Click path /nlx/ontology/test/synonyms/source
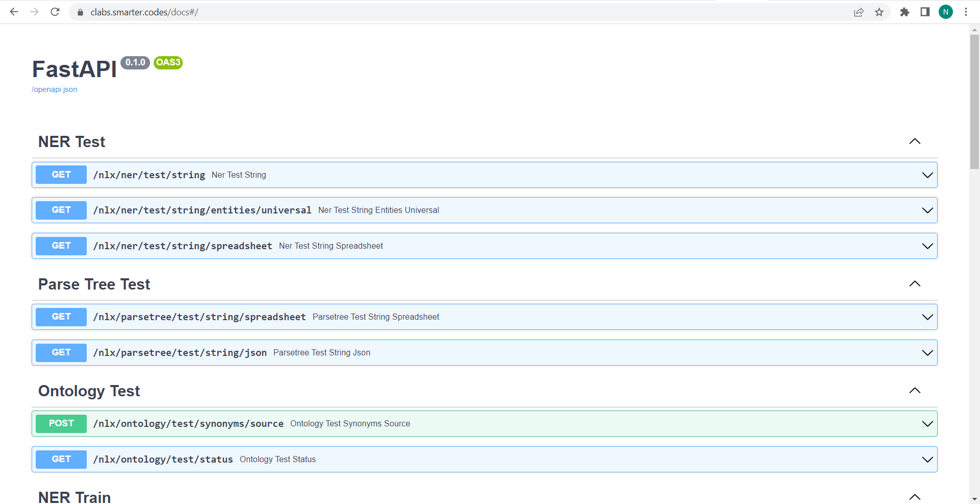Image resolution: width=980 pixels, height=504 pixels. (188, 424)
